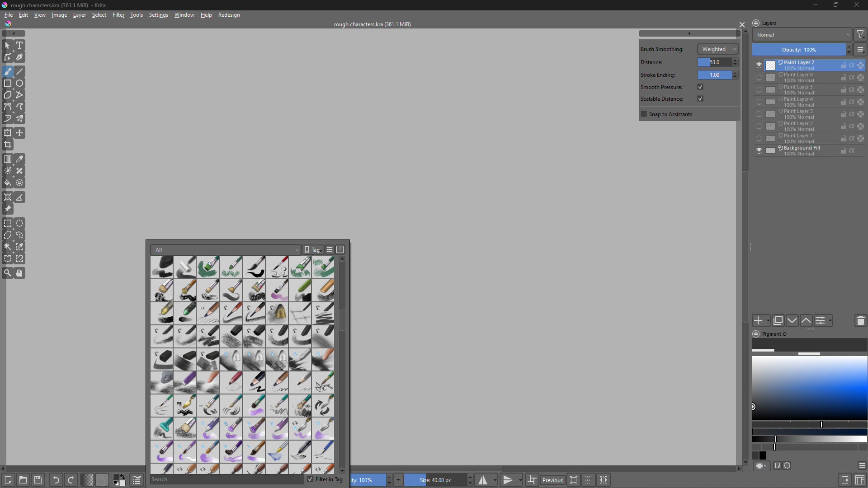The height and width of the screenshot is (488, 868).
Task: Open the Normal blending mode dropdown
Action: coord(802,35)
